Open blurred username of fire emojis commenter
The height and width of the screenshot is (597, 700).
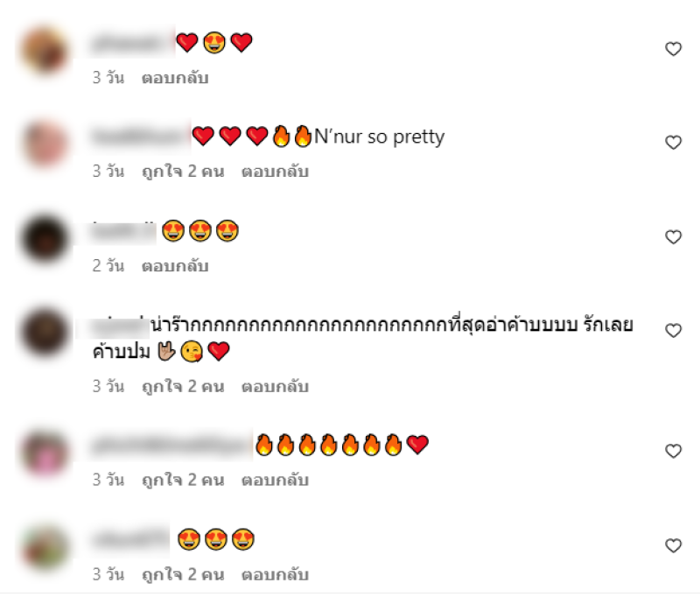(171, 445)
